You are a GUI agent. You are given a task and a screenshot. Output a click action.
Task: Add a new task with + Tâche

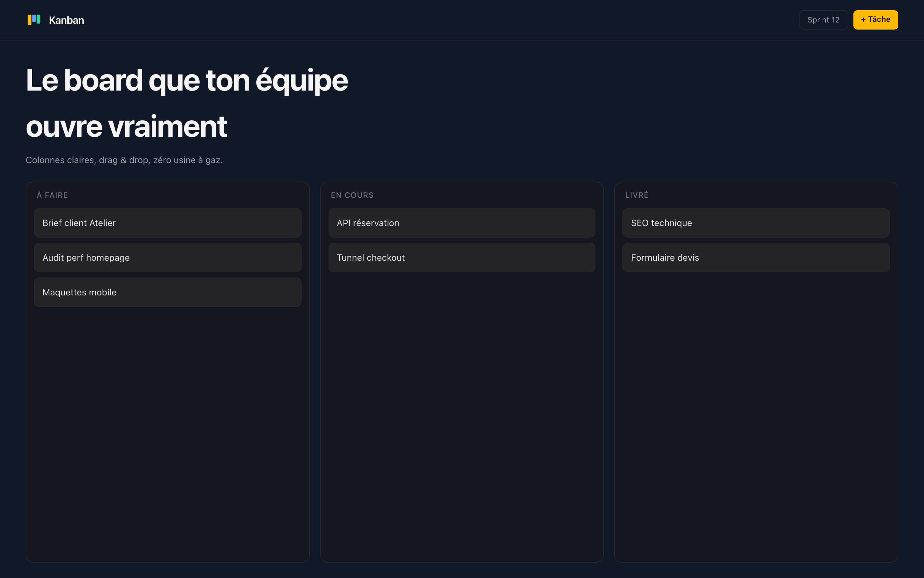coord(876,20)
